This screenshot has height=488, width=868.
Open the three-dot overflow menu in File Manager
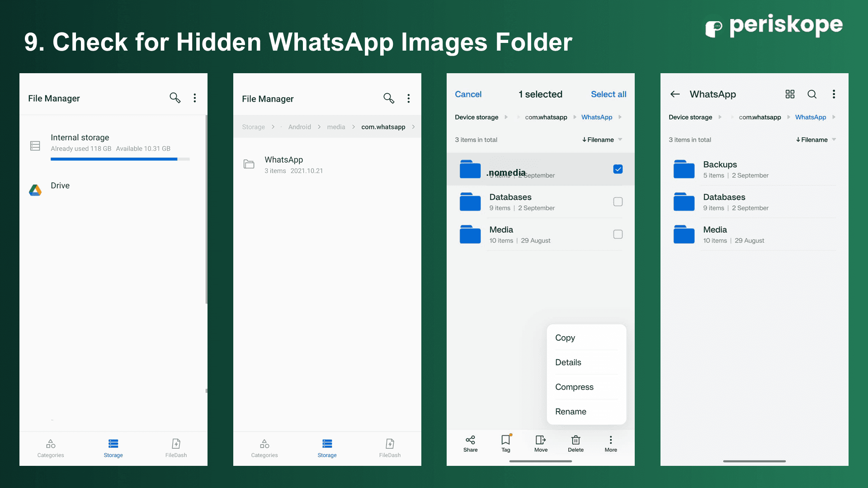(x=195, y=98)
